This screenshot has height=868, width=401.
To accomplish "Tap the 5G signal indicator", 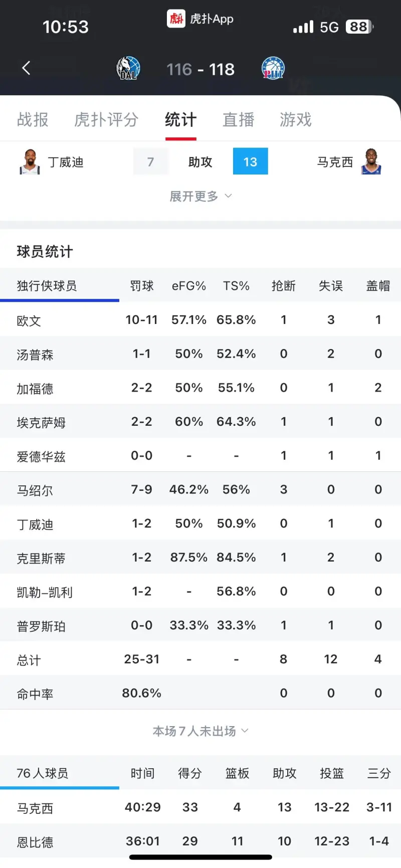I will tap(329, 26).
